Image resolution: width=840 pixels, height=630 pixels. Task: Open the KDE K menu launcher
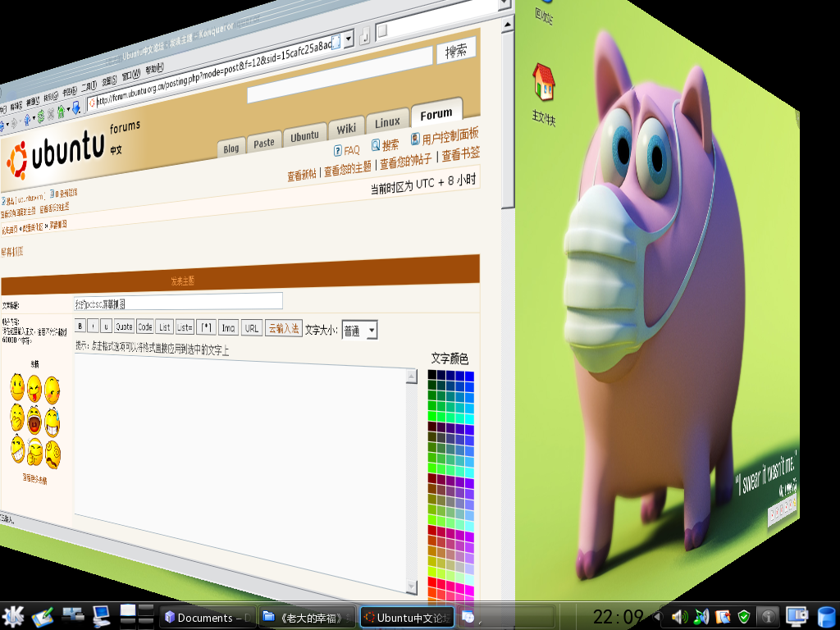[x=13, y=616]
